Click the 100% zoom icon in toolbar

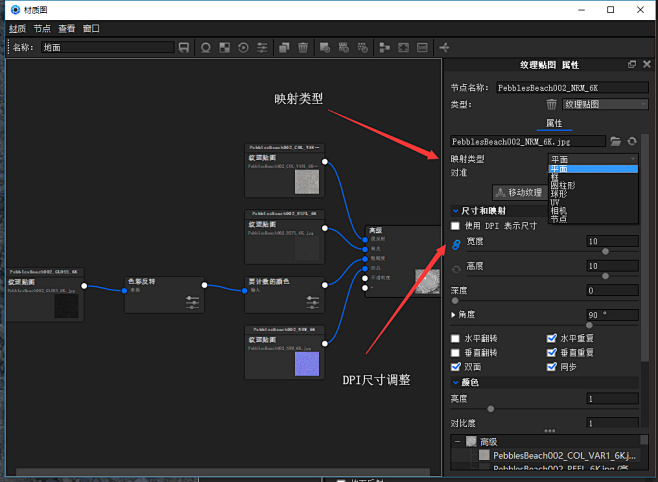(x=422, y=47)
